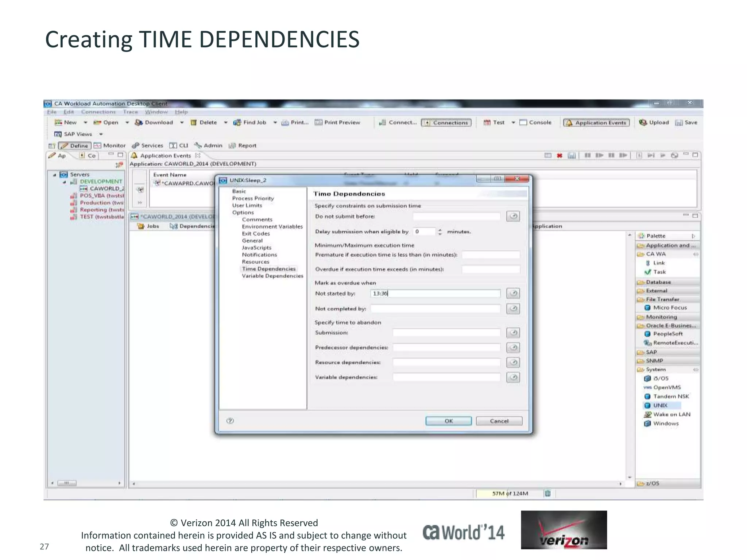Screen dimensions: 747x560
Task: Switch to the Admin perspective
Action: (208, 145)
